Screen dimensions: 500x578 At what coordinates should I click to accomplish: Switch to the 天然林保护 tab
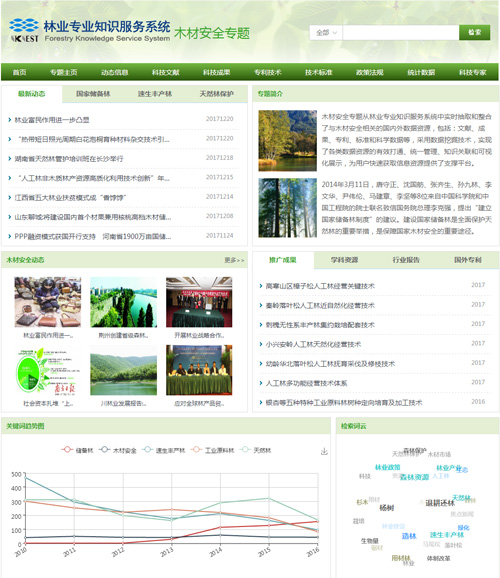click(216, 94)
